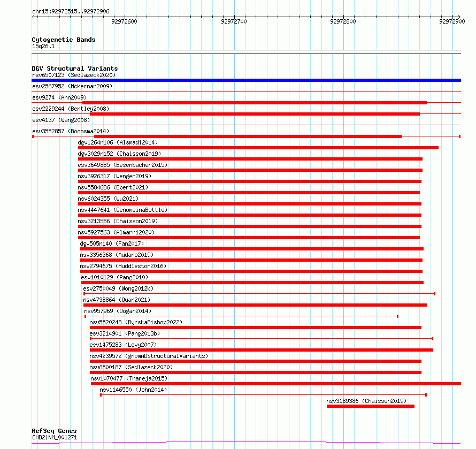
Task: Select the blue nsv6507123 variant bar
Action: pos(246,80)
